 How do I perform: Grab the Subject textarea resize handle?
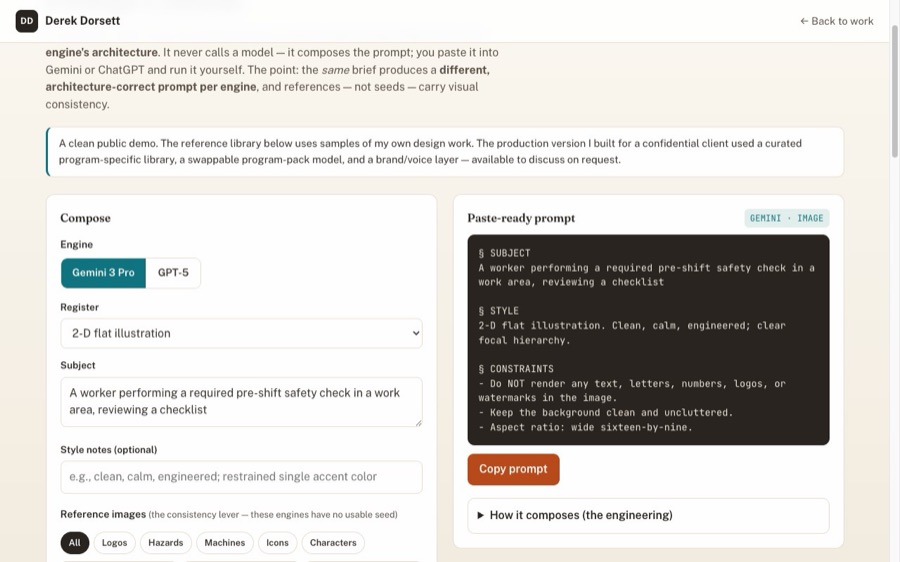click(x=418, y=423)
